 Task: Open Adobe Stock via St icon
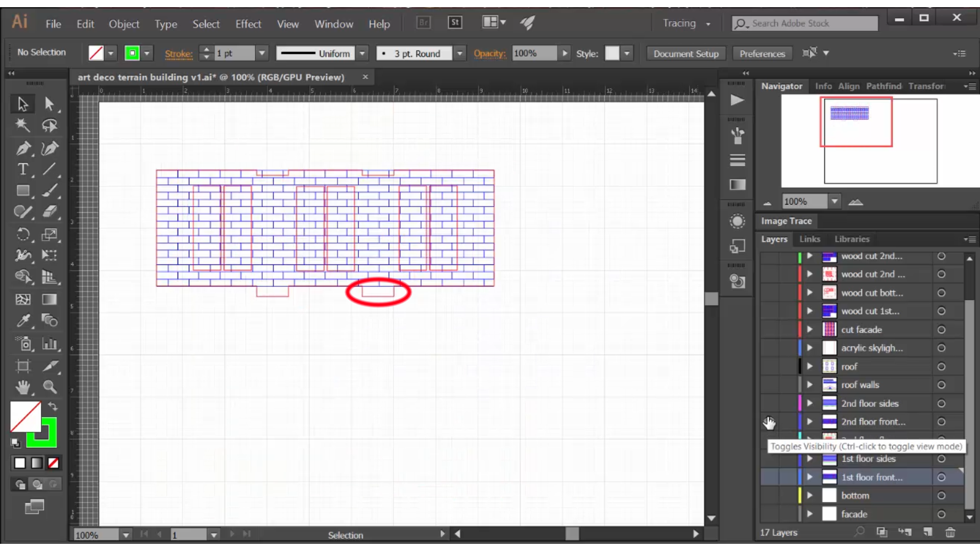pos(455,22)
